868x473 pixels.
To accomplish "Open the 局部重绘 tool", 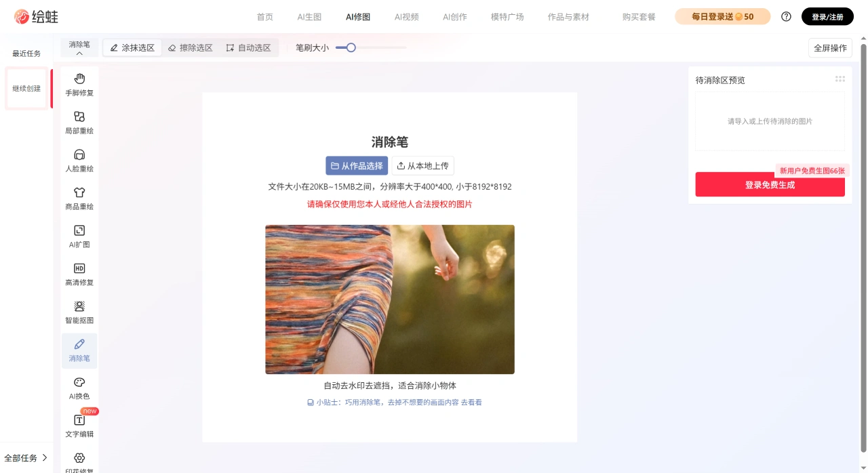I will click(x=79, y=122).
